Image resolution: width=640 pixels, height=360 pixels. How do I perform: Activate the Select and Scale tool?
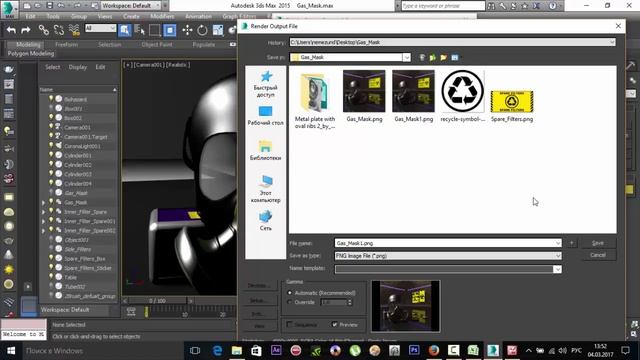click(x=218, y=30)
